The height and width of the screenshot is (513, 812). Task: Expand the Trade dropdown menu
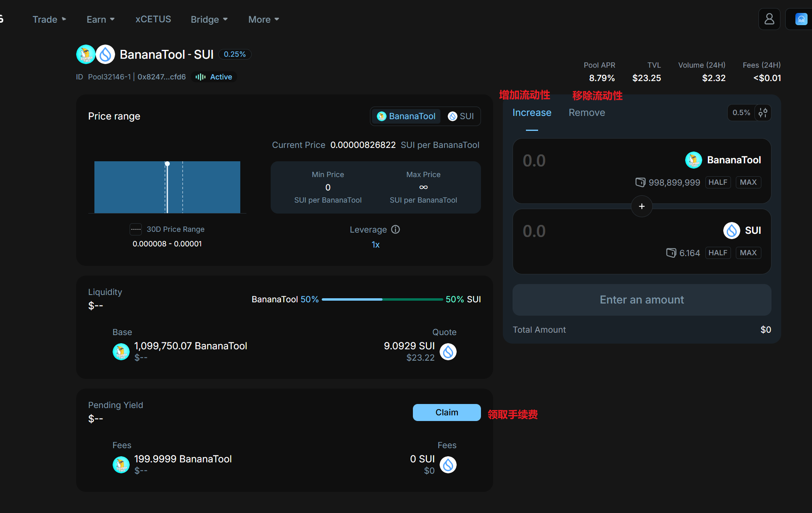(x=49, y=19)
